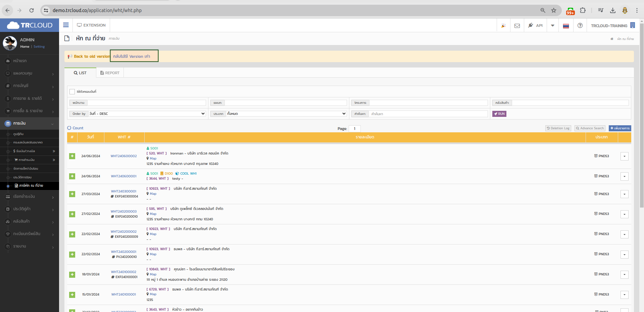Click the ADMIN avatar picture
644x312 pixels.
coord(10,43)
